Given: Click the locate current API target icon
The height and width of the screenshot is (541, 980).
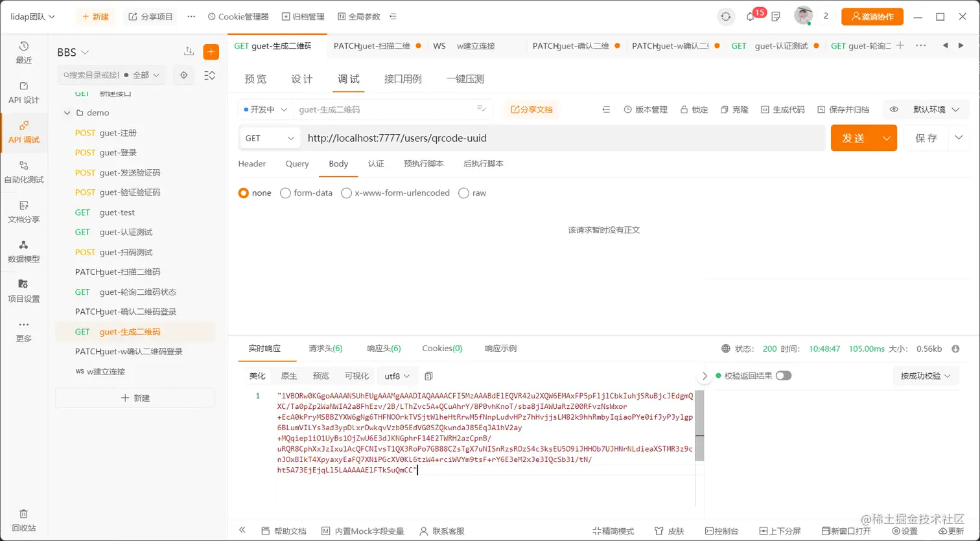Looking at the screenshot, I should (x=184, y=75).
